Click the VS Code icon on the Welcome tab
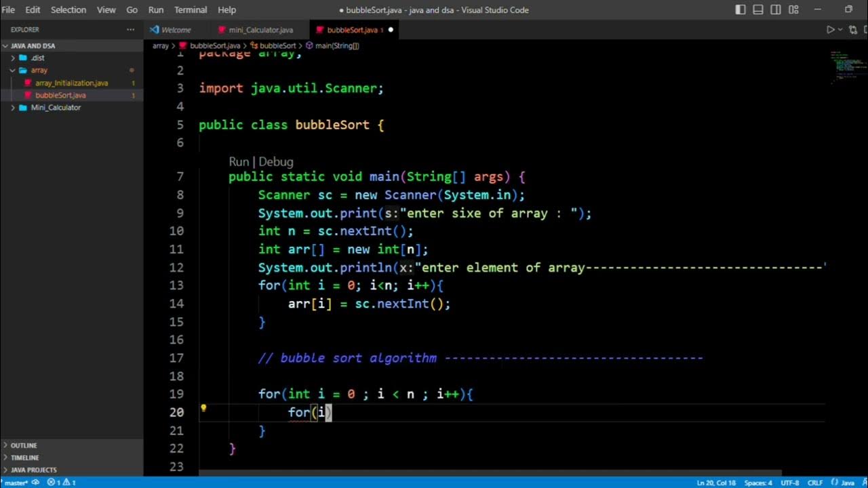The height and width of the screenshot is (488, 868). coord(155,30)
